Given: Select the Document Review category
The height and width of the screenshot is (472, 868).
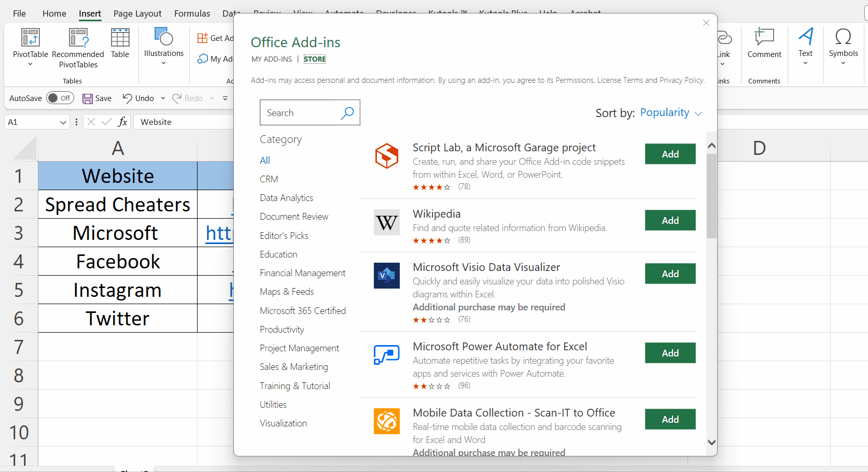Looking at the screenshot, I should coord(294,217).
